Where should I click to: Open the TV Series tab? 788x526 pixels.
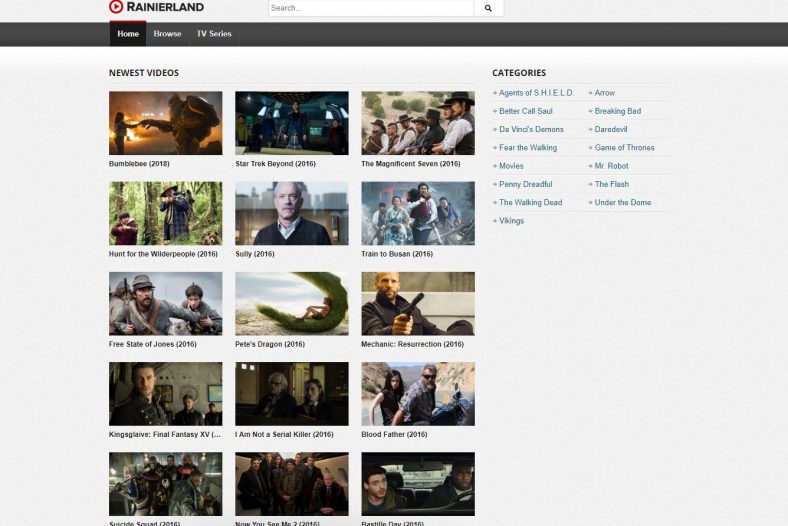(x=214, y=34)
